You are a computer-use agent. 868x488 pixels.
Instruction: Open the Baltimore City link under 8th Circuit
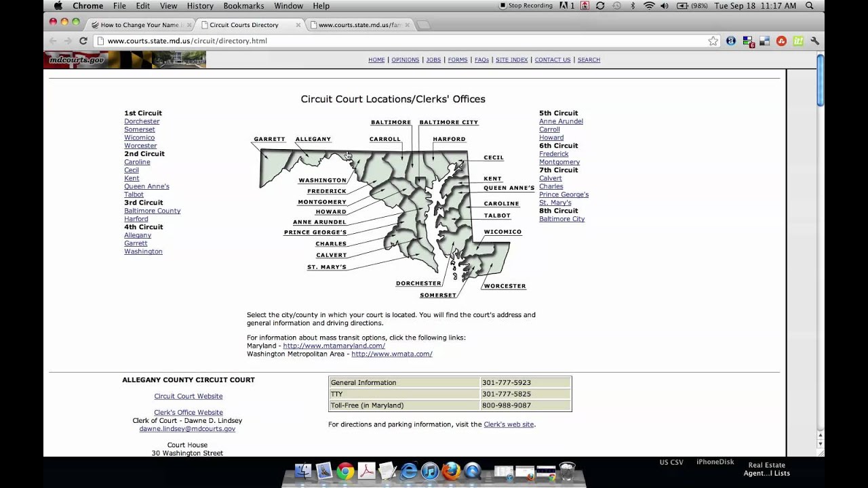(x=561, y=219)
